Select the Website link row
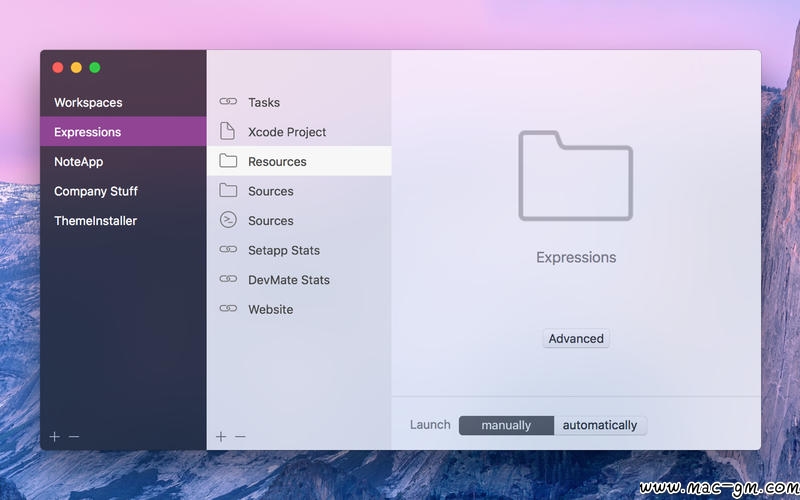The height and width of the screenshot is (500, 800). point(299,309)
